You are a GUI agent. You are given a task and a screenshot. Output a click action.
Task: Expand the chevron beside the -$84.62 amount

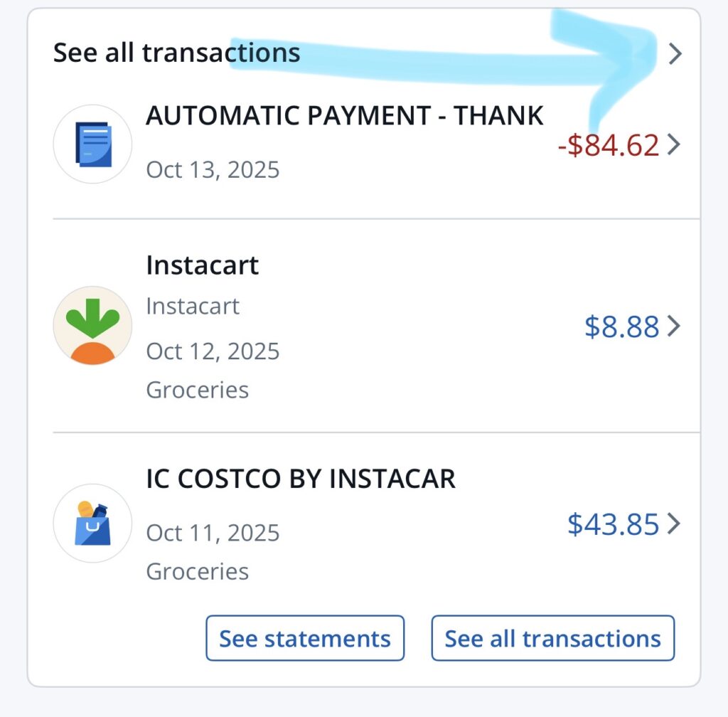point(673,145)
